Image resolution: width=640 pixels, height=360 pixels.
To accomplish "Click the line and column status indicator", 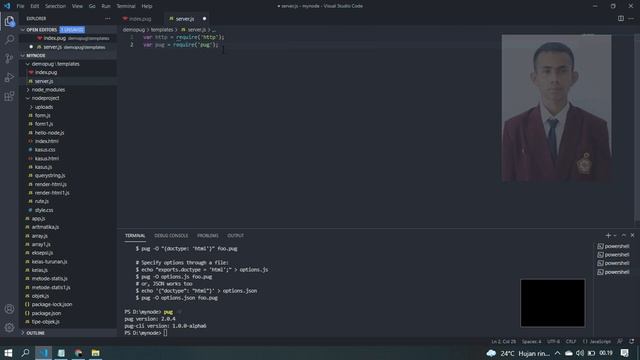I will (503, 341).
